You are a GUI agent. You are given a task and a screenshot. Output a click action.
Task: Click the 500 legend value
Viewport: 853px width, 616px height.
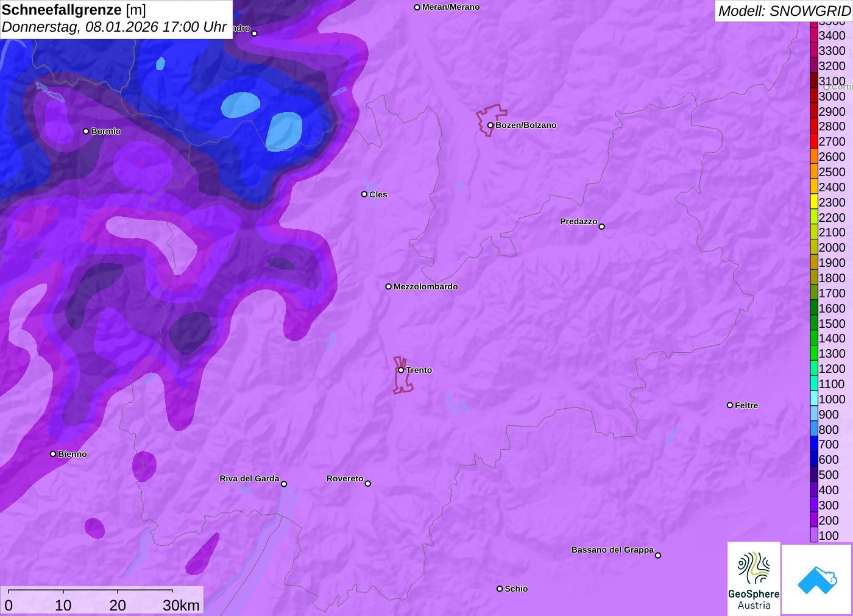(829, 475)
